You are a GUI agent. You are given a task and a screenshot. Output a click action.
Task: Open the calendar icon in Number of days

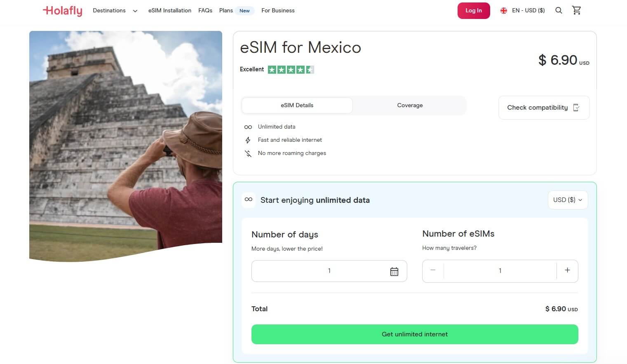click(395, 271)
